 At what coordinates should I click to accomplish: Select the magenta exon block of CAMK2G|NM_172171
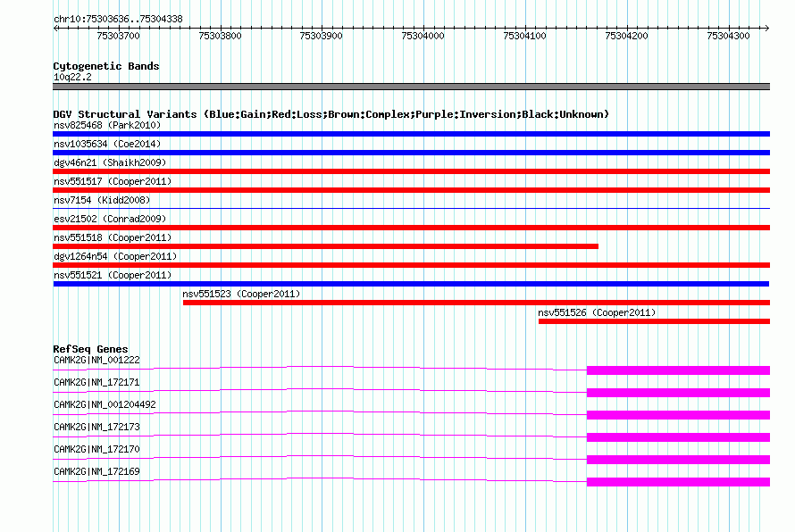click(678, 393)
